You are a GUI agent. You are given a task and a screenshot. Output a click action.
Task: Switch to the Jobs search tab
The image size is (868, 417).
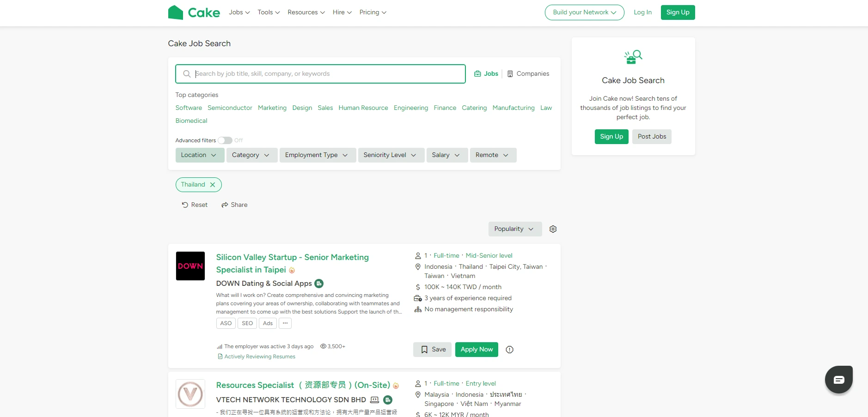coord(486,74)
